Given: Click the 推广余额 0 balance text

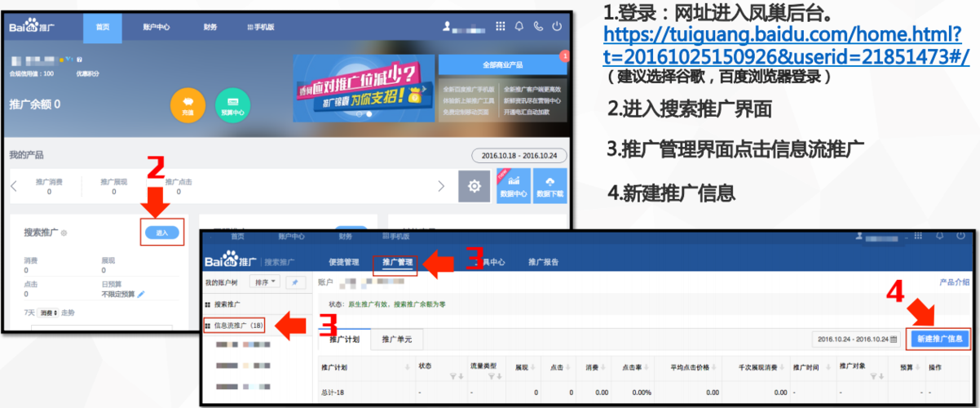Looking at the screenshot, I should point(34,104).
